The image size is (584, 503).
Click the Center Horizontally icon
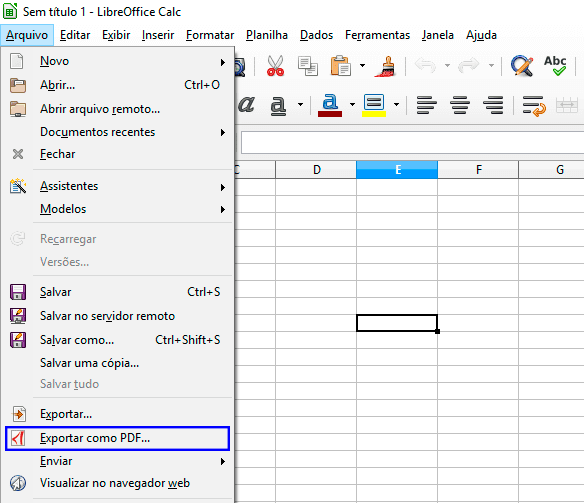460,105
